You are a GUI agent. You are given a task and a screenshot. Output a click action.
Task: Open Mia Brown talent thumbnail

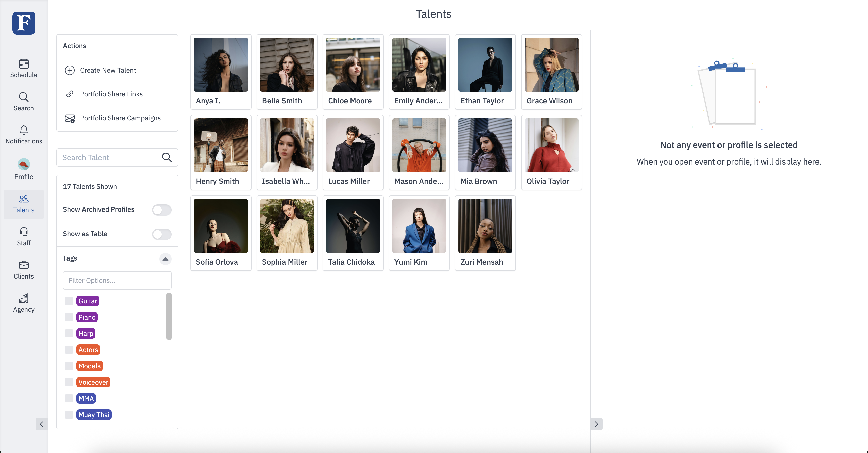(x=485, y=145)
